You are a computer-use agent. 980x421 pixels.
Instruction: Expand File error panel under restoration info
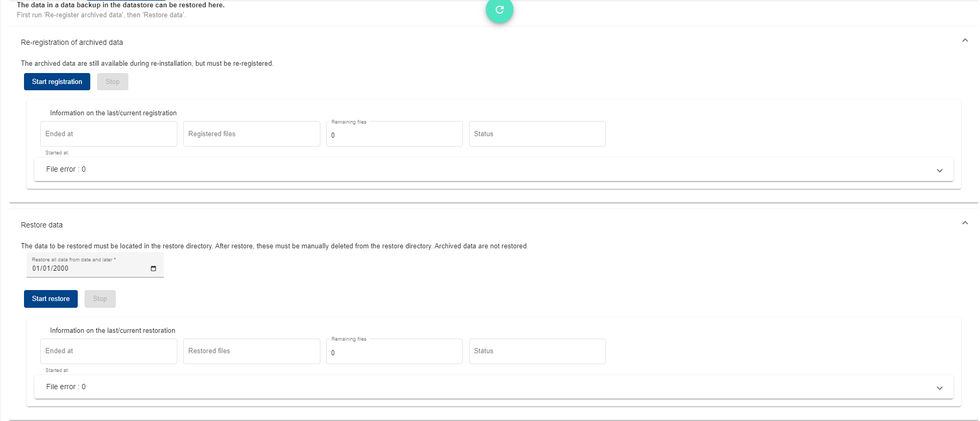939,388
